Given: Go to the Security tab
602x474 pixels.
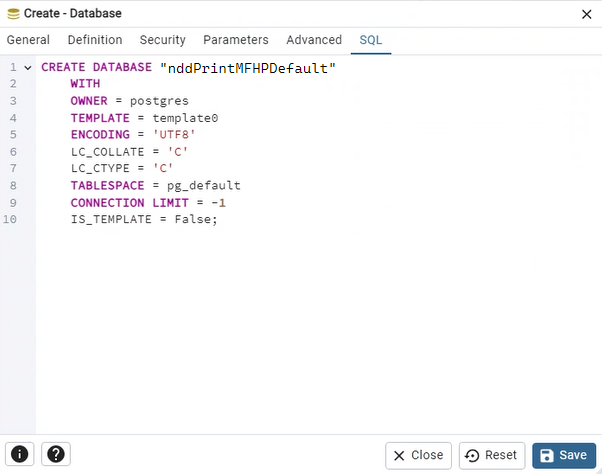Looking at the screenshot, I should click(162, 40).
